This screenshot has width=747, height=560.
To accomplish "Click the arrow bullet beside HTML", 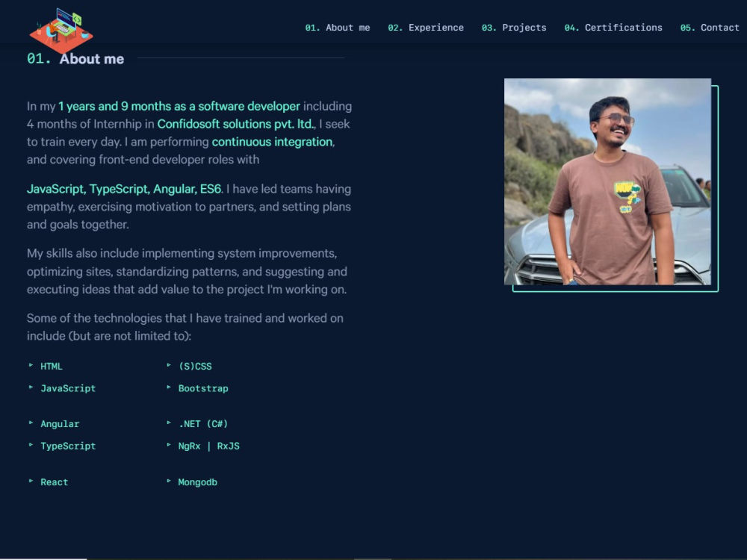I will [31, 365].
